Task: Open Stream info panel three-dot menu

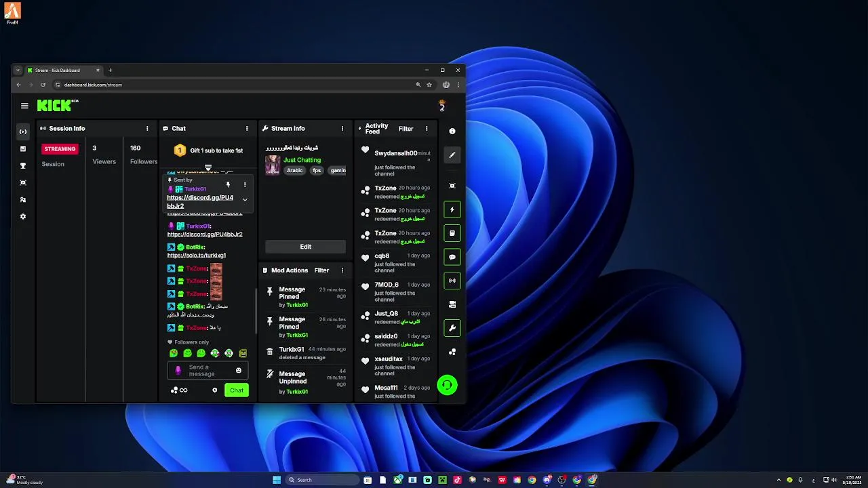Action: [x=342, y=128]
